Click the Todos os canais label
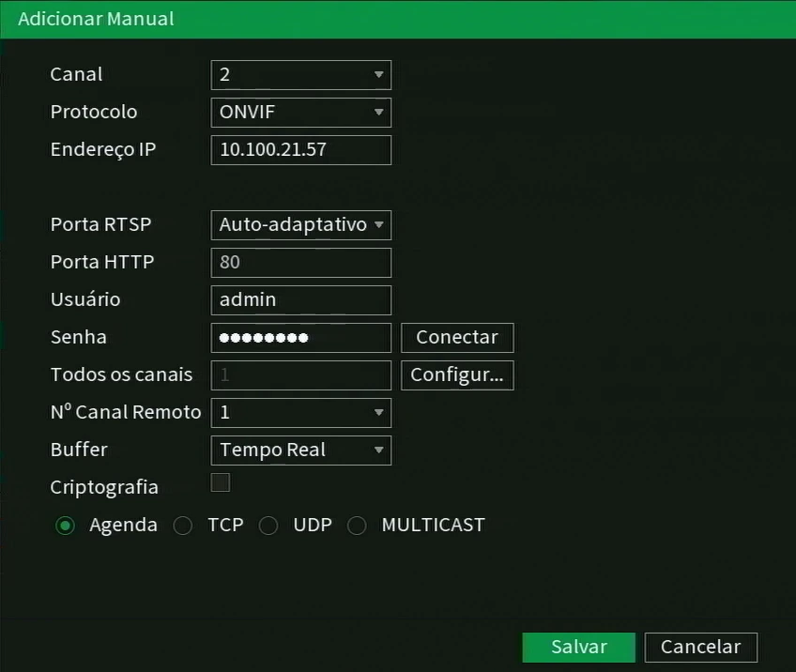The width and height of the screenshot is (796, 672). pos(121,375)
